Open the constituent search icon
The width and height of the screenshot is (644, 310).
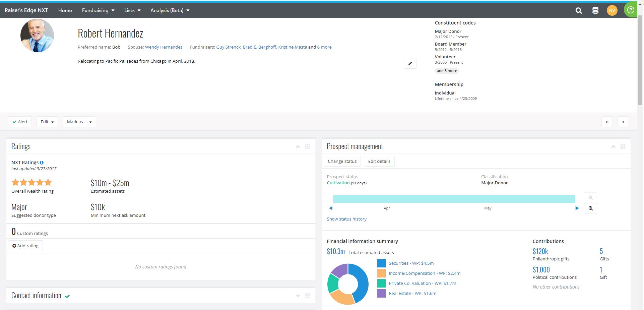coord(579,10)
